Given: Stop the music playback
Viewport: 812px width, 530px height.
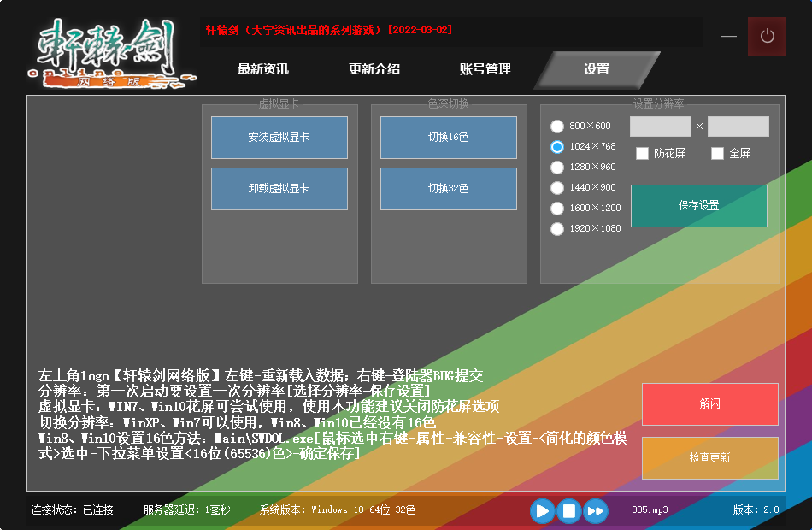Looking at the screenshot, I should tap(568, 511).
